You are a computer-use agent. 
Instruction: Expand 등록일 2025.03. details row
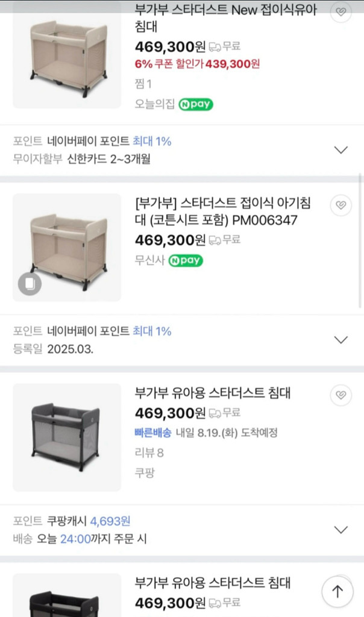tap(341, 340)
